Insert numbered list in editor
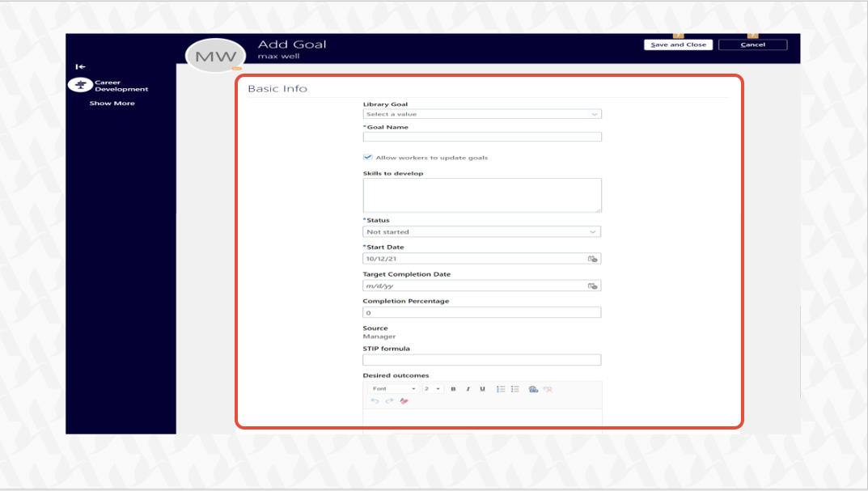The width and height of the screenshot is (868, 491). click(x=501, y=389)
